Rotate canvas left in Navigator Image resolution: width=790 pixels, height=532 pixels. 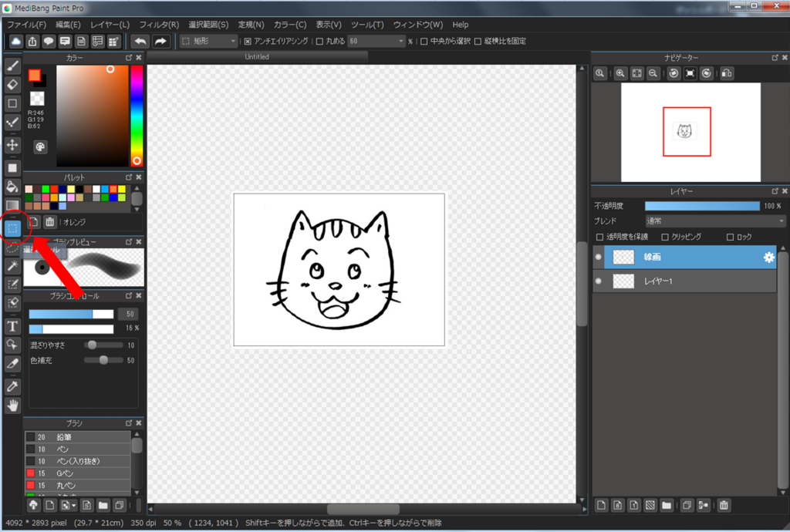pyautogui.click(x=674, y=73)
